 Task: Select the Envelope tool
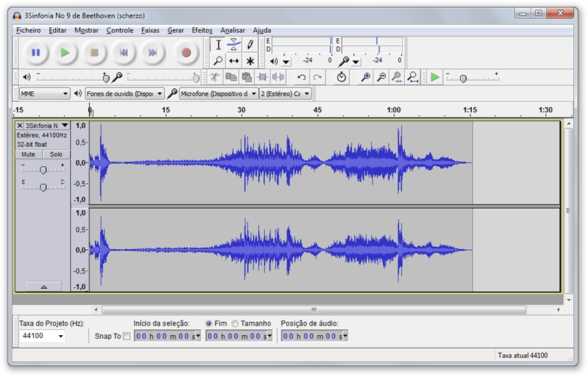234,44
